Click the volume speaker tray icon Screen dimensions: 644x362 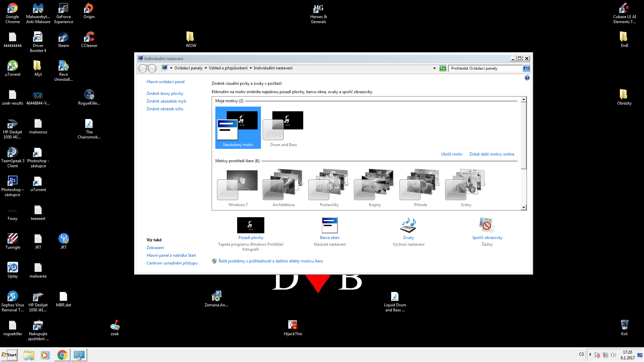click(x=613, y=355)
